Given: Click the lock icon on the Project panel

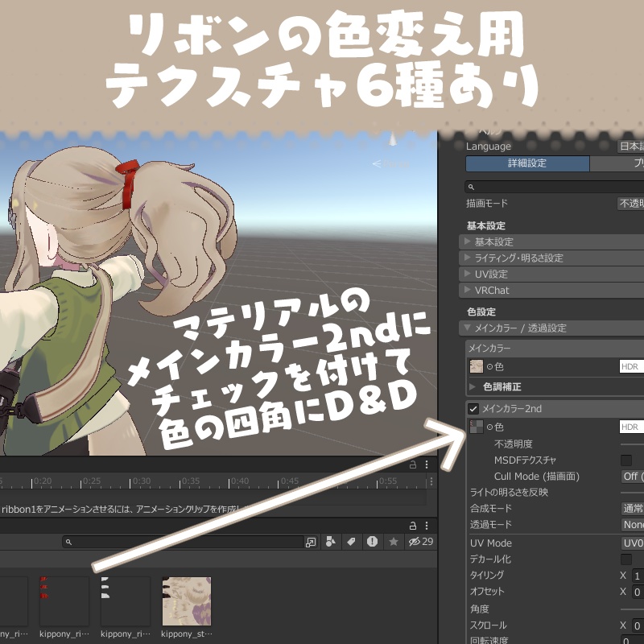Looking at the screenshot, I should [413, 526].
